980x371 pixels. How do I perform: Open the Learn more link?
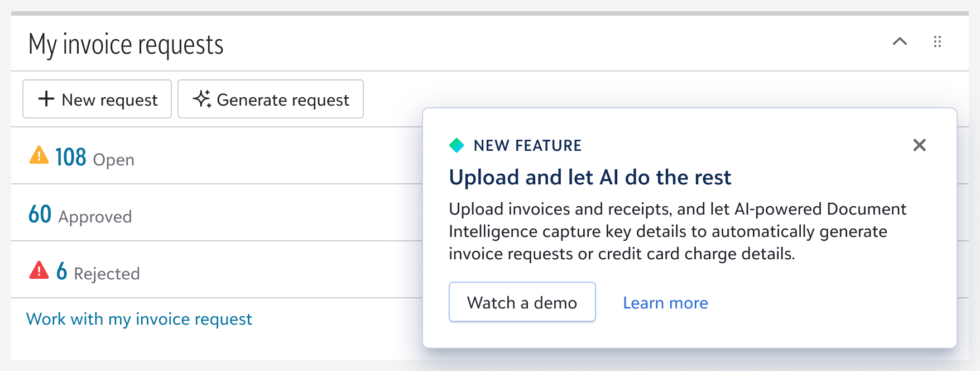pos(665,303)
